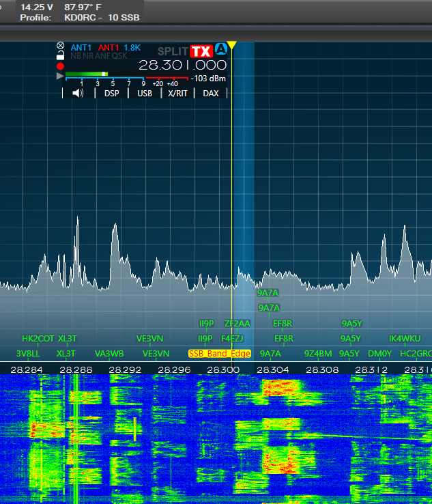
Task: Click the 9A5Y spot next to DM0Y
Action: coord(349,354)
